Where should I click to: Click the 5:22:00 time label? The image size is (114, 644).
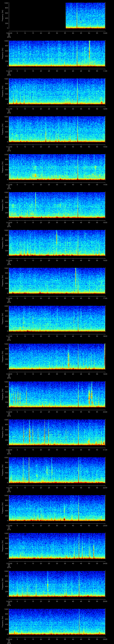click(x=9, y=525)
